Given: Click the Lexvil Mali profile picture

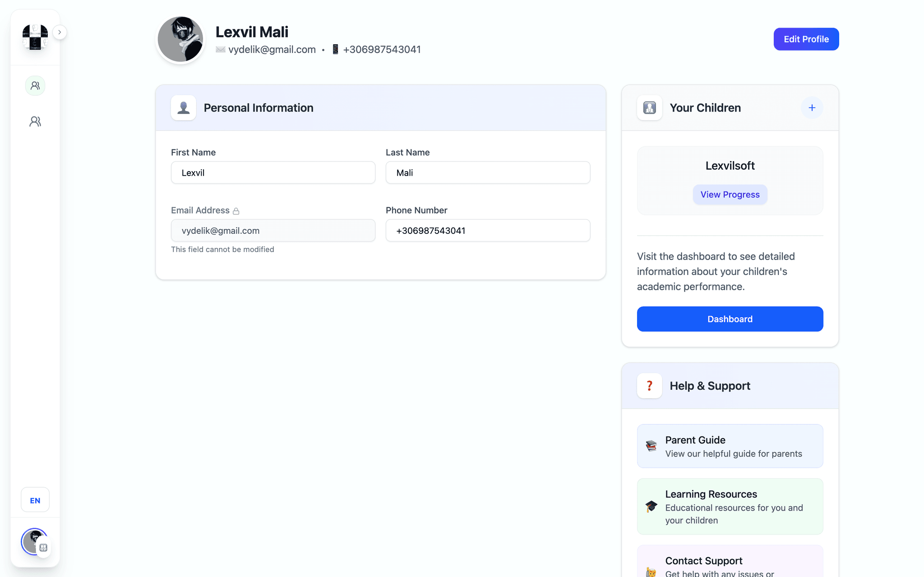Looking at the screenshot, I should 180,39.
